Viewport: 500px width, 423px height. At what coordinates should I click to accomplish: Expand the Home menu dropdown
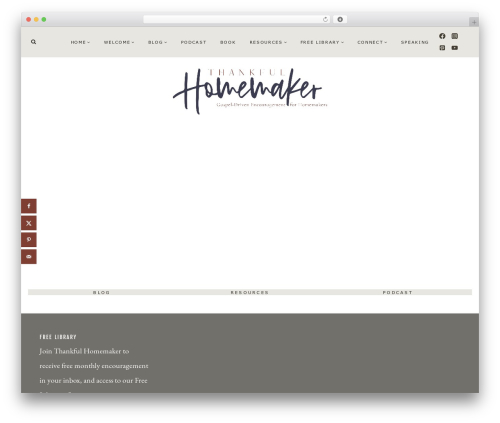[x=80, y=42]
